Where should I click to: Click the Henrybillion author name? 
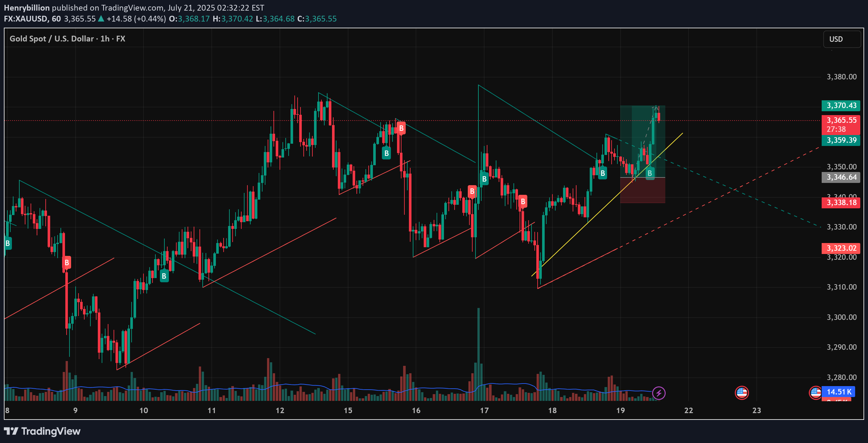(x=27, y=8)
